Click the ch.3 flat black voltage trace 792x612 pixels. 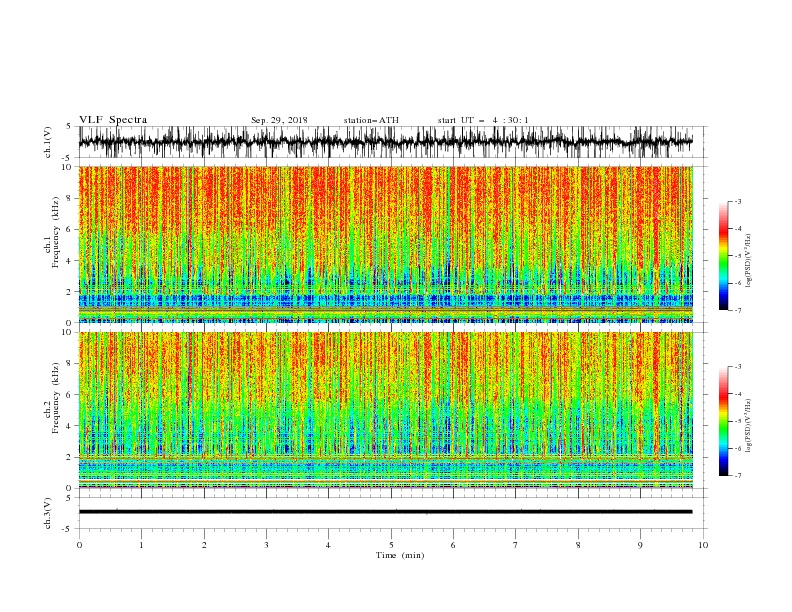click(x=385, y=512)
